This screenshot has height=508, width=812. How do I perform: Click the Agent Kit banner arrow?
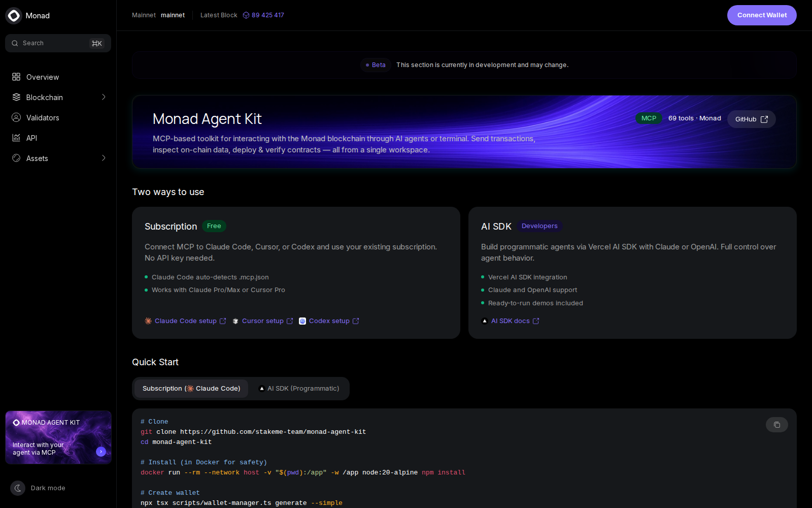tap(101, 452)
